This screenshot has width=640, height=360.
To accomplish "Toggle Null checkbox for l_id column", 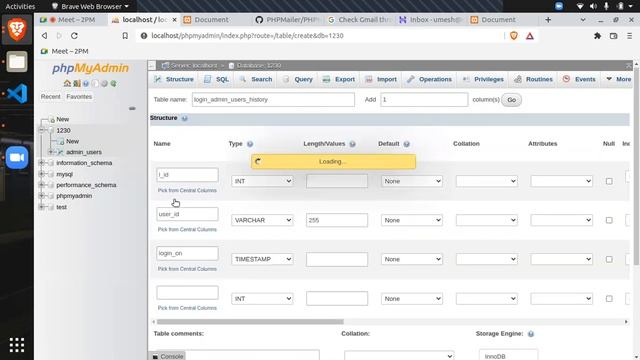I will (609, 181).
